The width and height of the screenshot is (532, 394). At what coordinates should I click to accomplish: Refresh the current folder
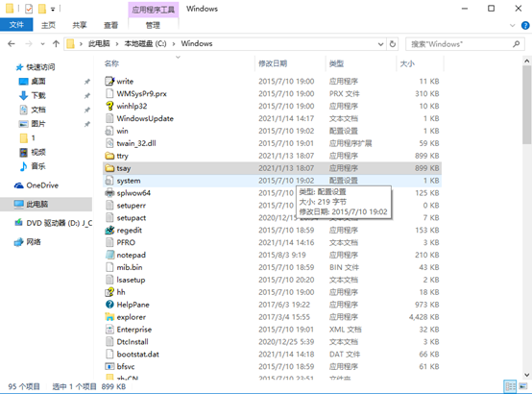coord(393,44)
